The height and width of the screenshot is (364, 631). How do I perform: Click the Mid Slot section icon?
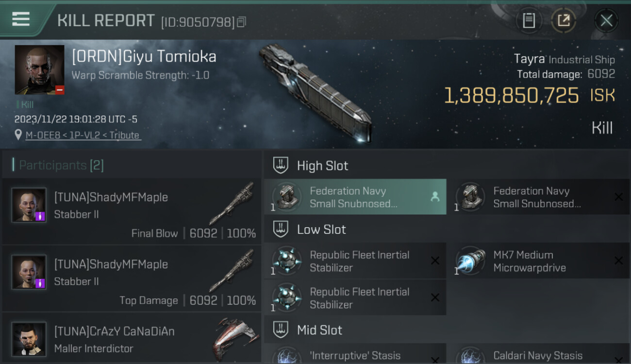click(281, 330)
